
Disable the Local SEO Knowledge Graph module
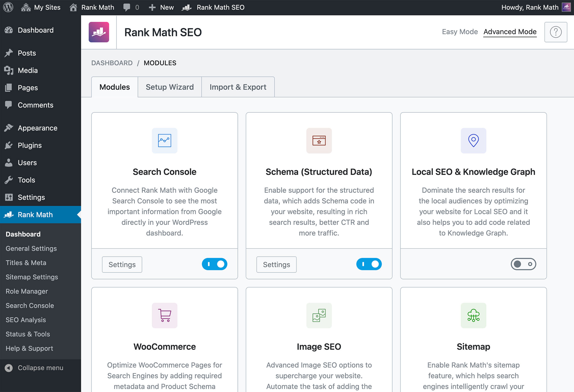tap(523, 264)
